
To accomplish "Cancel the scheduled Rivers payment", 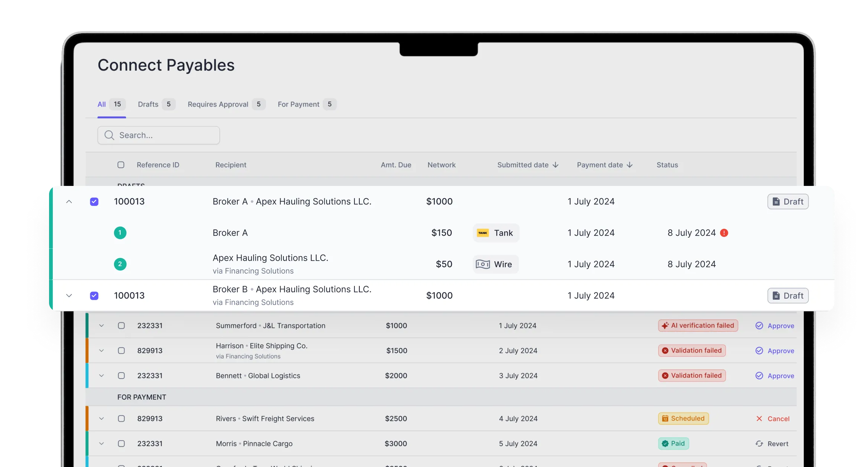I will pyautogui.click(x=773, y=418).
